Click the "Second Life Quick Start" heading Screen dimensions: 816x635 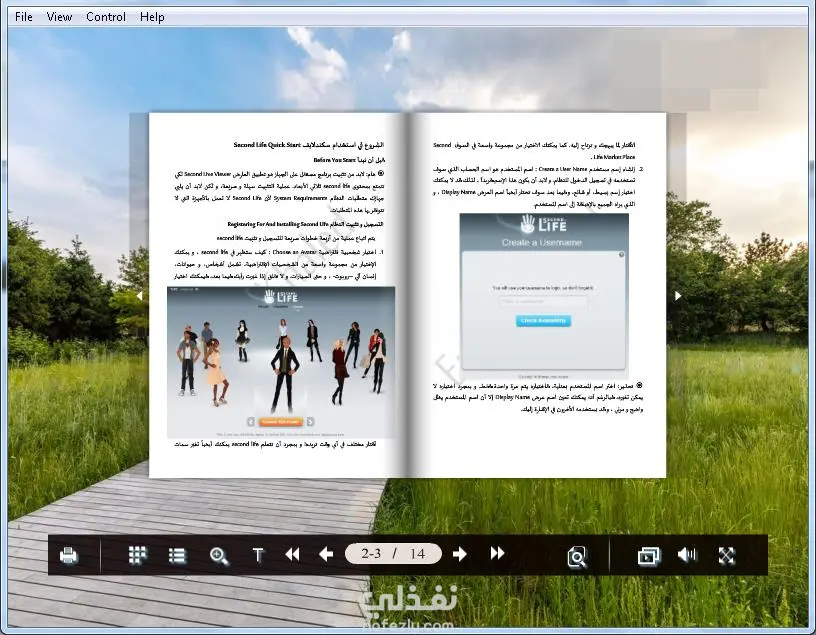pos(267,145)
